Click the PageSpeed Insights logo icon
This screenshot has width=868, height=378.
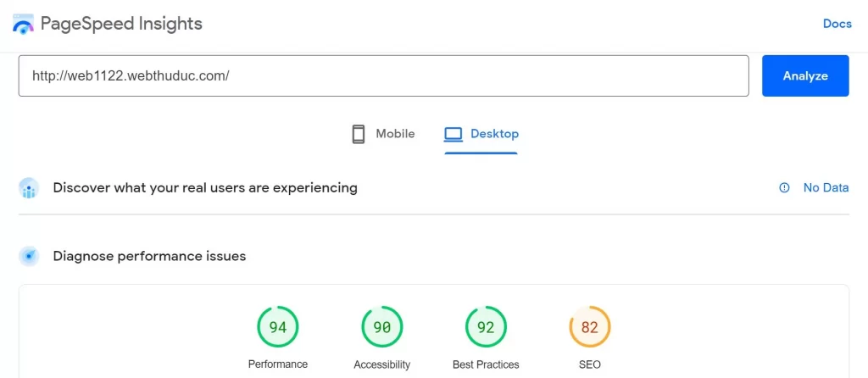23,25
